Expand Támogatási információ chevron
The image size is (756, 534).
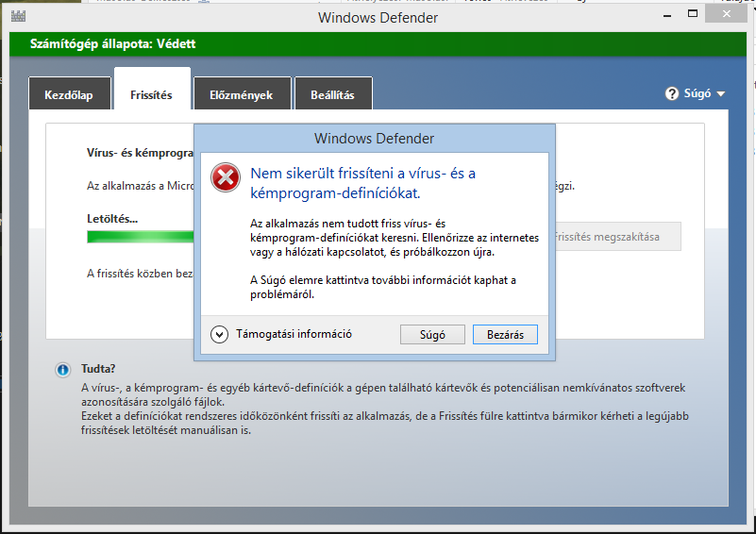(219, 334)
